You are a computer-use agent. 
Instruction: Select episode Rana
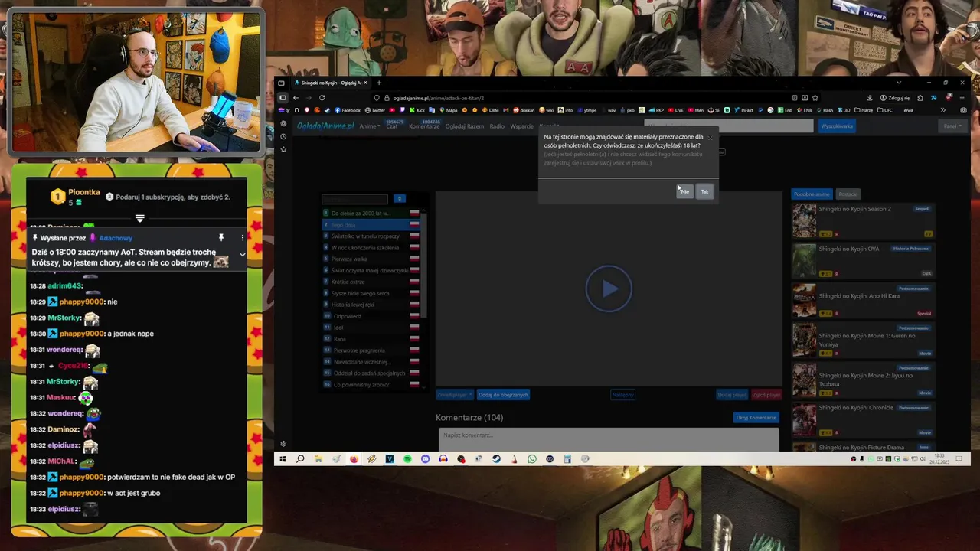[371, 339]
